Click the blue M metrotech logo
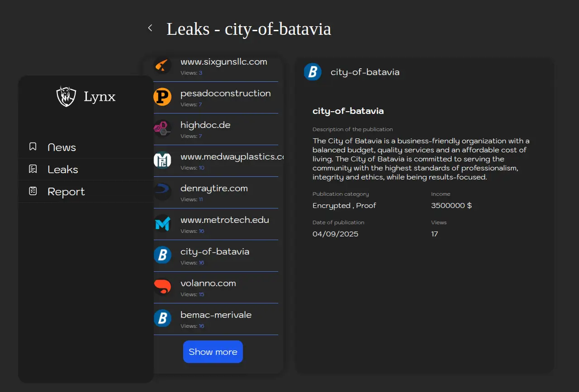 pyautogui.click(x=162, y=224)
